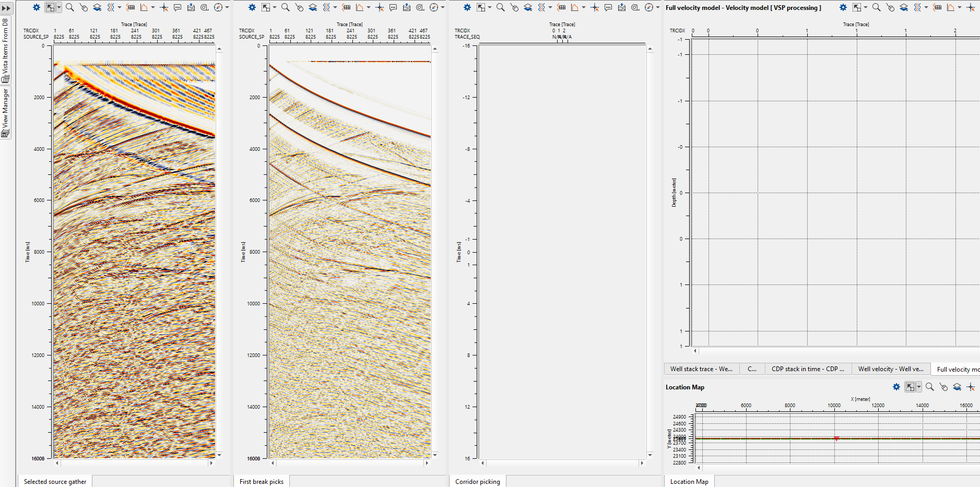Open graph dropdown arrow in First break picks

click(369, 7)
